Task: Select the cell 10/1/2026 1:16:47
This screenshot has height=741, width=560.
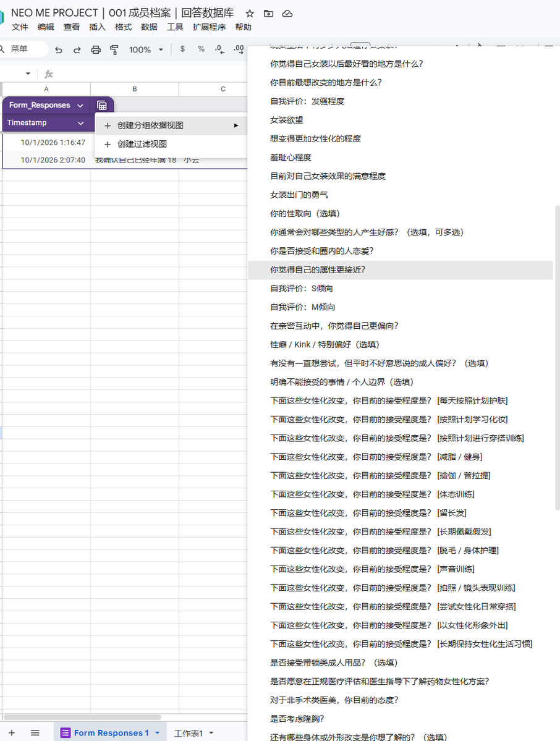Action: click(46, 142)
